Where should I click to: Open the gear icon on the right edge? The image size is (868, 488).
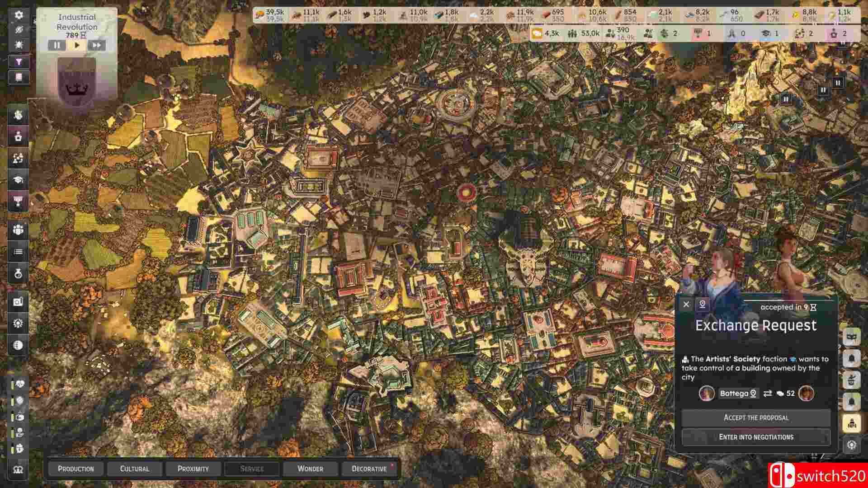point(852,446)
